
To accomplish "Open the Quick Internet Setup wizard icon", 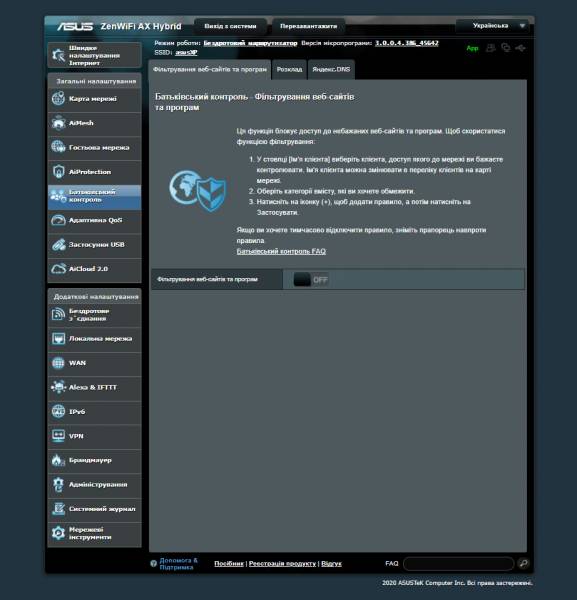I will coord(59,55).
